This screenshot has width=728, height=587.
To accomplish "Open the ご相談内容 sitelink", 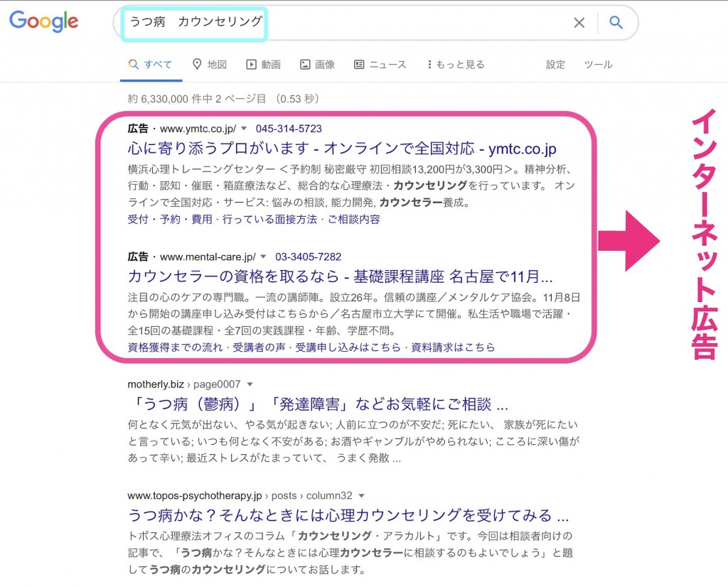I will [354, 219].
